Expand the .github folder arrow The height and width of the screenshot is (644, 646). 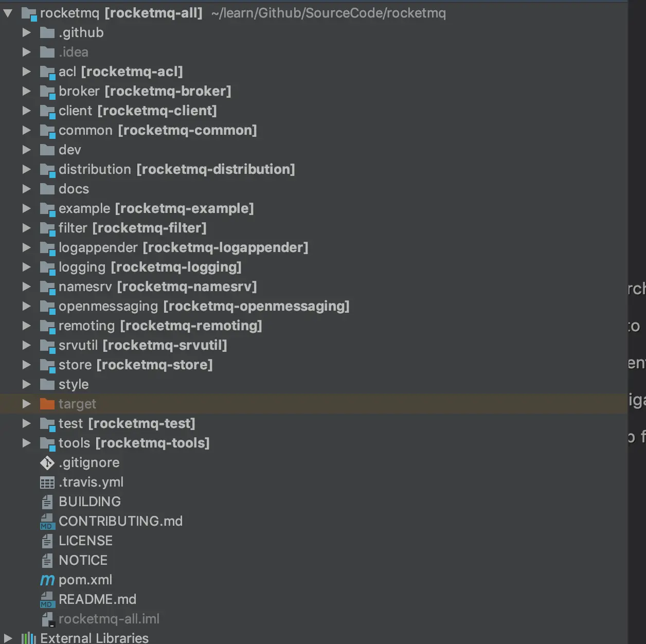click(x=27, y=32)
